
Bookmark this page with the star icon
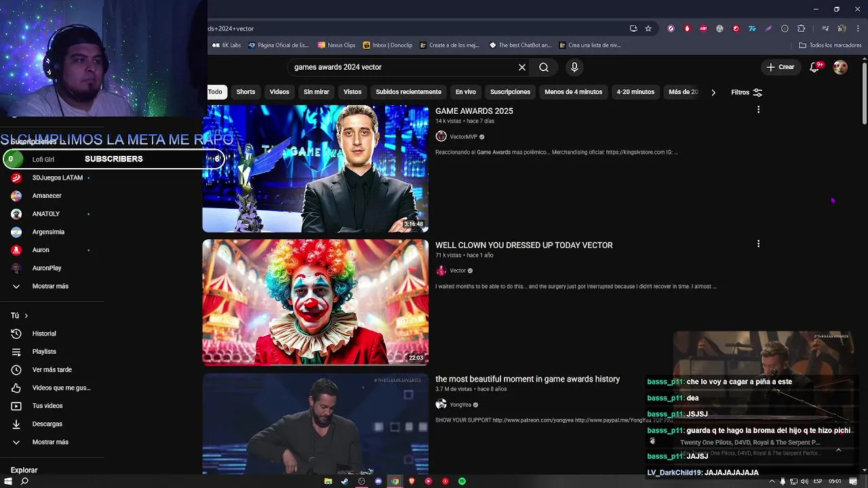(x=648, y=28)
